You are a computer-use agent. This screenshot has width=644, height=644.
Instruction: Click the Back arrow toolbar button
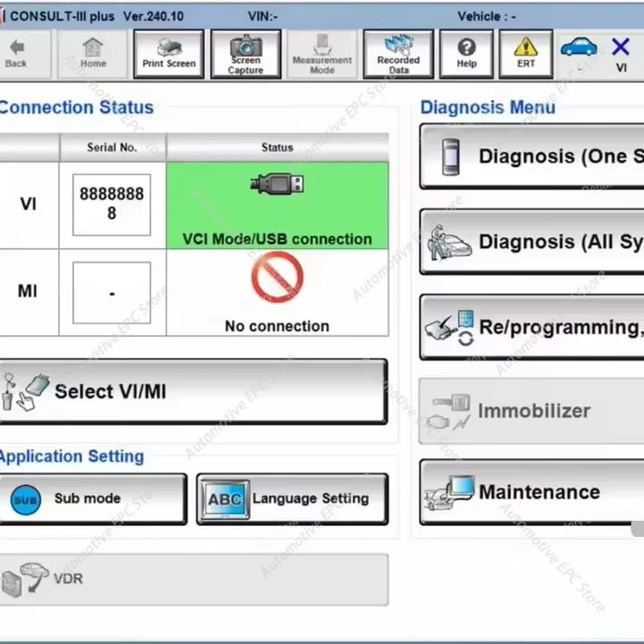pyautogui.click(x=25, y=54)
